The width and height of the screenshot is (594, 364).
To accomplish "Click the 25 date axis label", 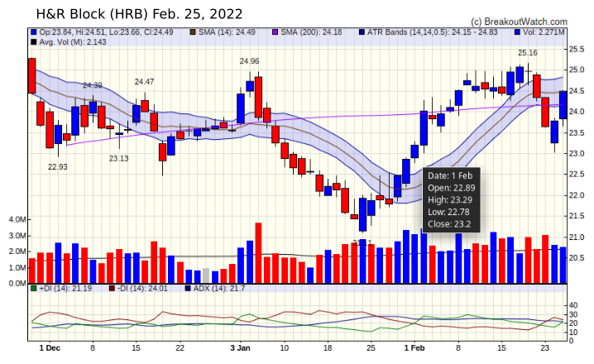I will coord(371,348).
